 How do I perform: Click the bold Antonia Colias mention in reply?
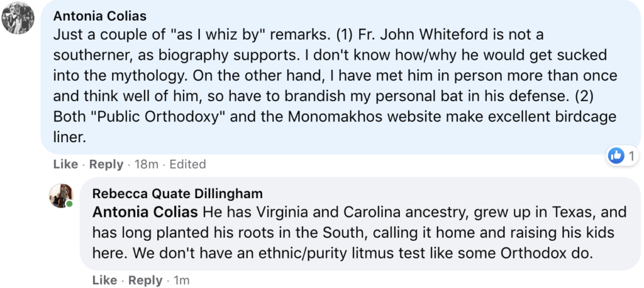click(x=145, y=213)
